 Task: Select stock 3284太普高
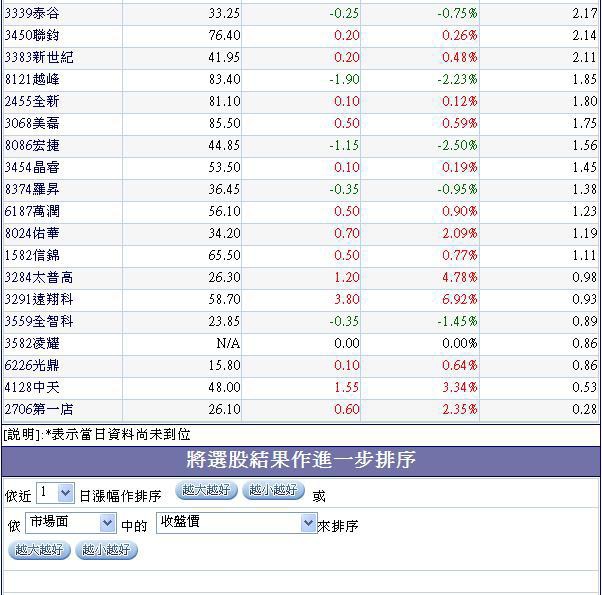[39, 277]
